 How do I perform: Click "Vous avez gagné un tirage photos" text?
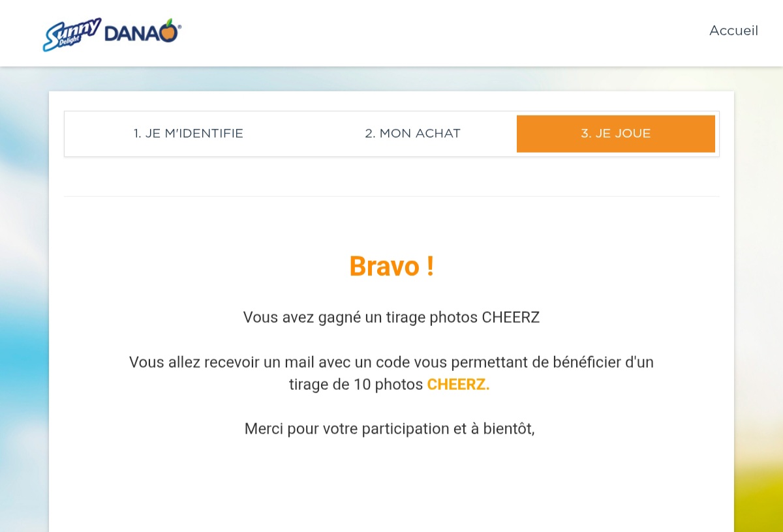click(x=361, y=318)
